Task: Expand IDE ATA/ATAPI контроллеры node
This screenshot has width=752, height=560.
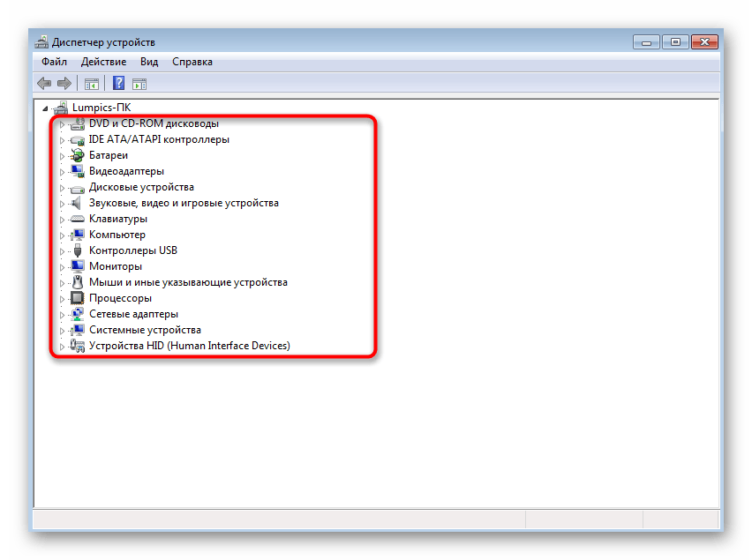Action: tap(62, 140)
